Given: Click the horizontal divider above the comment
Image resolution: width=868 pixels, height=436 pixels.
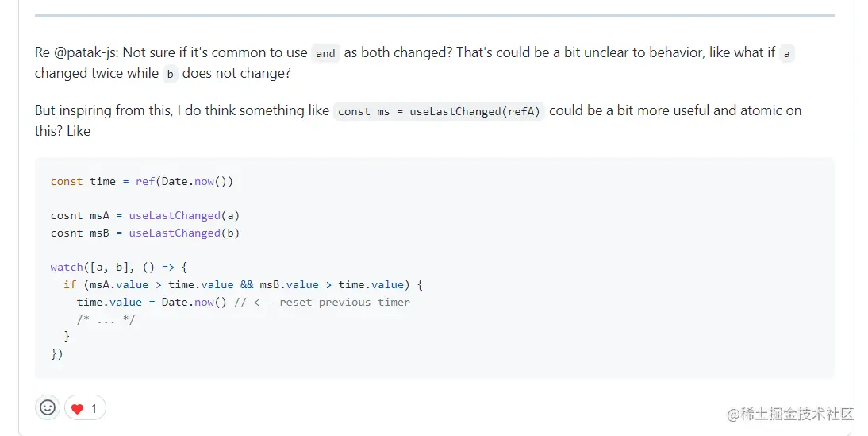Looking at the screenshot, I should coord(434,15).
